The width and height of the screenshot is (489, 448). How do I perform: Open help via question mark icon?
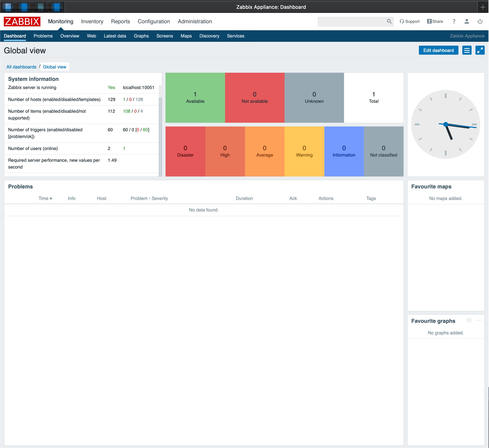[x=454, y=21]
